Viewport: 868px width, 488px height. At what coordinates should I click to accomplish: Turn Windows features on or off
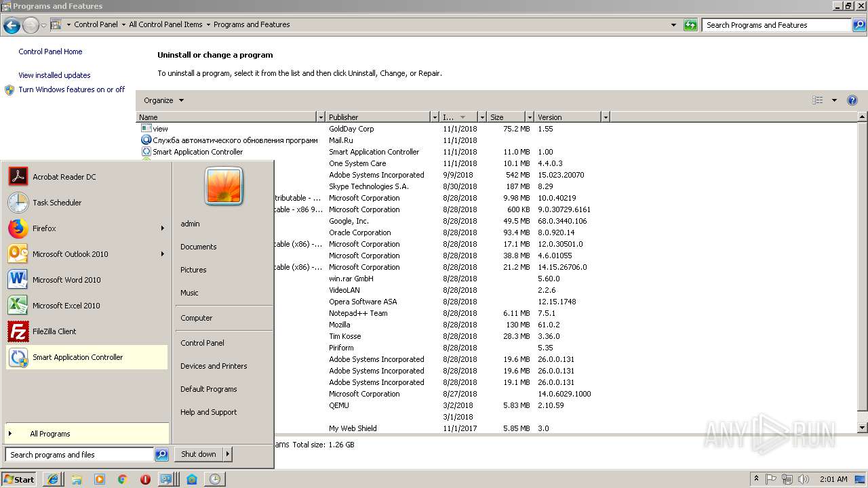pos(71,89)
